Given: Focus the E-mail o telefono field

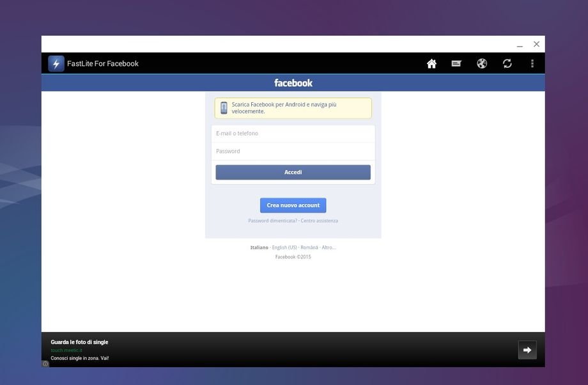Looking at the screenshot, I should click(293, 134).
